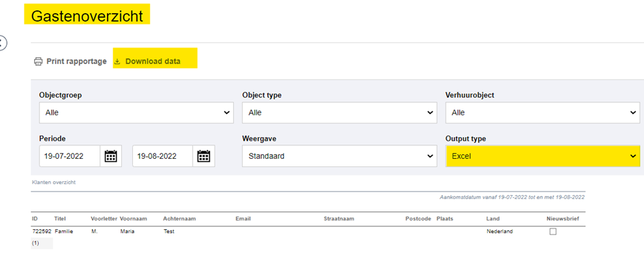Click the start date field 19-07-2022
This screenshot has width=644, height=253.
(70, 156)
